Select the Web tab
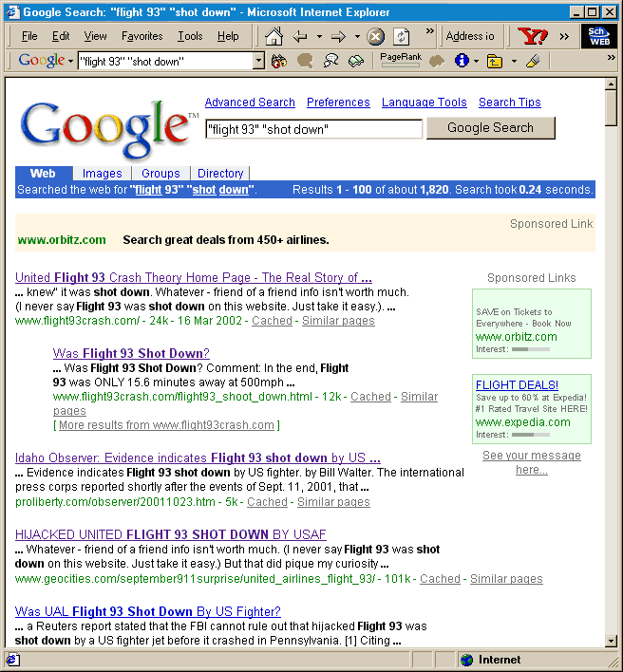The image size is (623, 672). click(44, 174)
